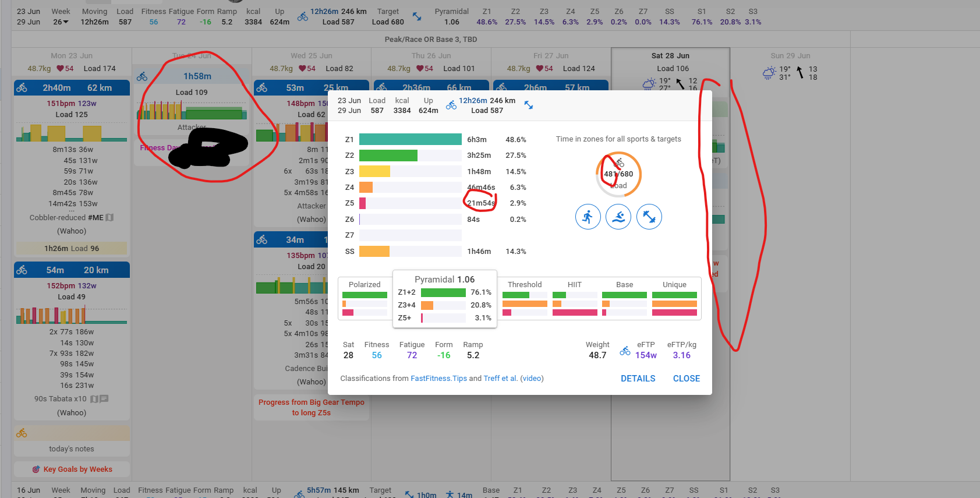This screenshot has width=980, height=498.
Task: Select the Threshold classification panel
Action: tap(525, 299)
